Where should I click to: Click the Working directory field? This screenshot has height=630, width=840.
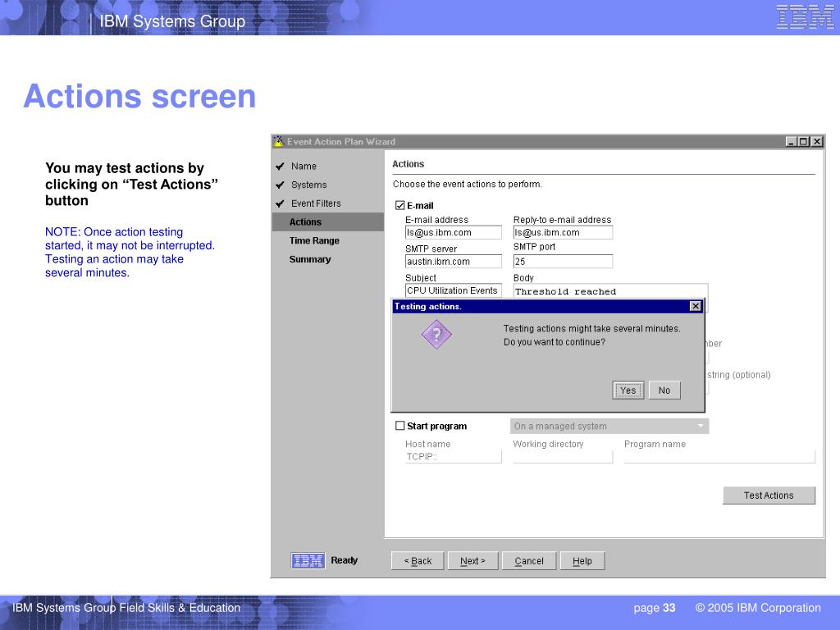pyautogui.click(x=563, y=456)
